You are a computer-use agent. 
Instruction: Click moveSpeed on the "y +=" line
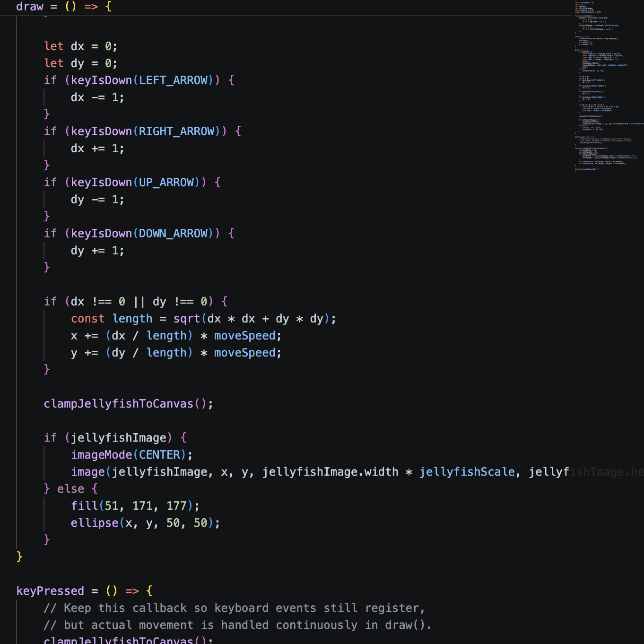click(x=244, y=353)
